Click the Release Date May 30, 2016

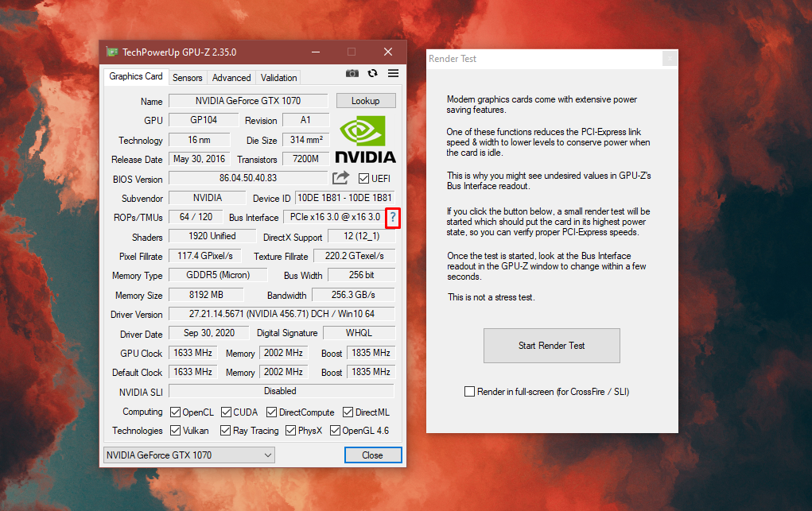[x=199, y=159]
